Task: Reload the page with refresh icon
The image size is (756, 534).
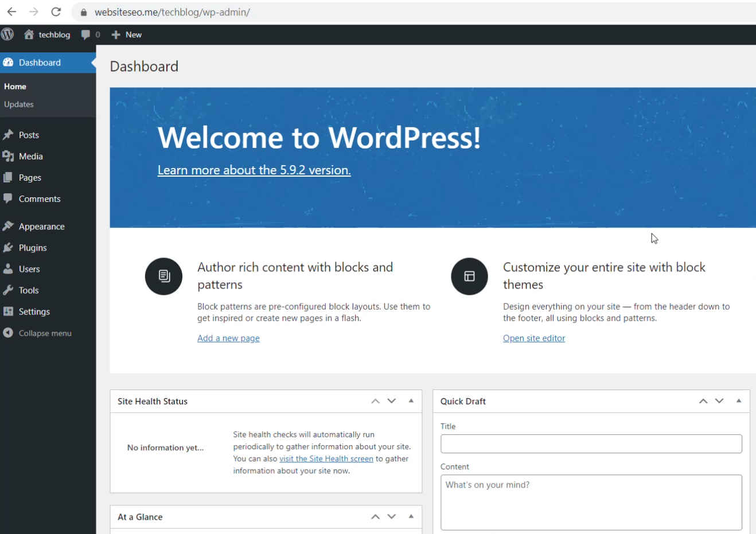Action: (56, 11)
